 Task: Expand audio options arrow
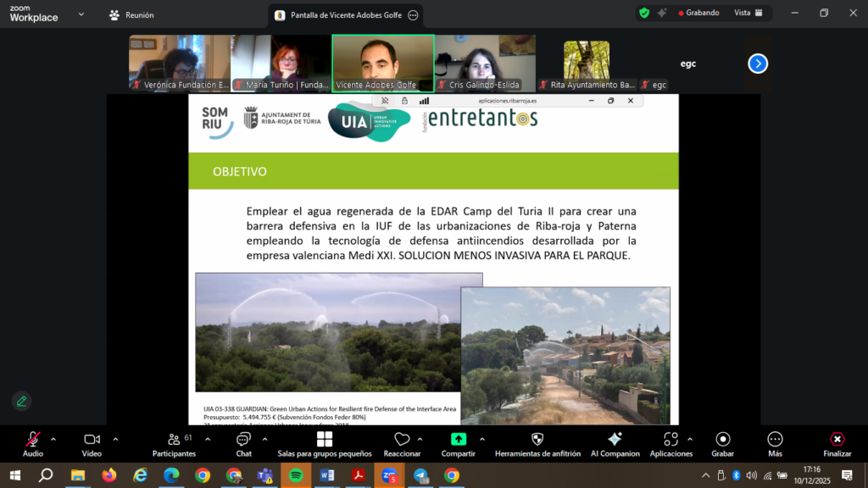pyautogui.click(x=53, y=440)
